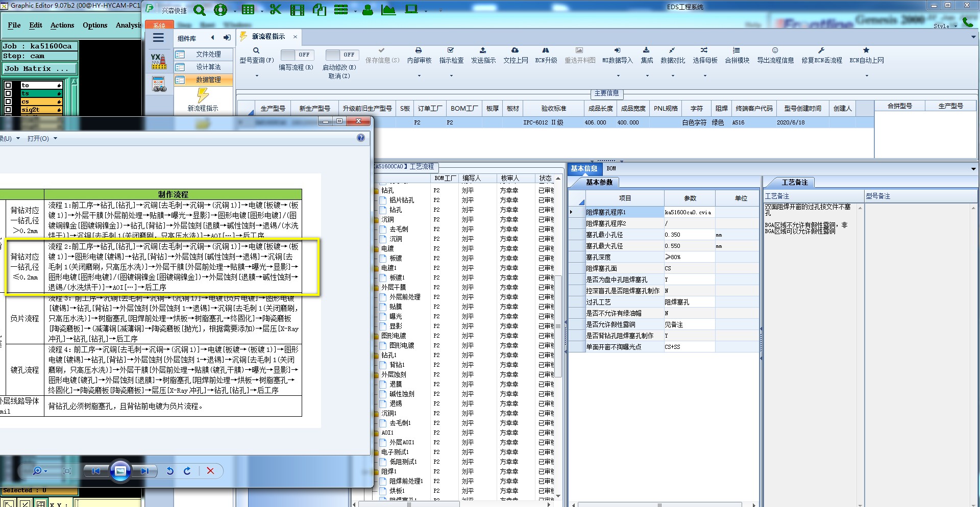Click 数据对比 compare button

tap(673, 55)
